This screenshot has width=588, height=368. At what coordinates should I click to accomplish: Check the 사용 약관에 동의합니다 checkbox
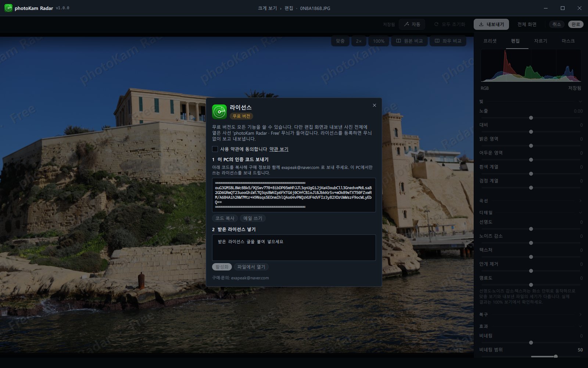click(x=215, y=149)
